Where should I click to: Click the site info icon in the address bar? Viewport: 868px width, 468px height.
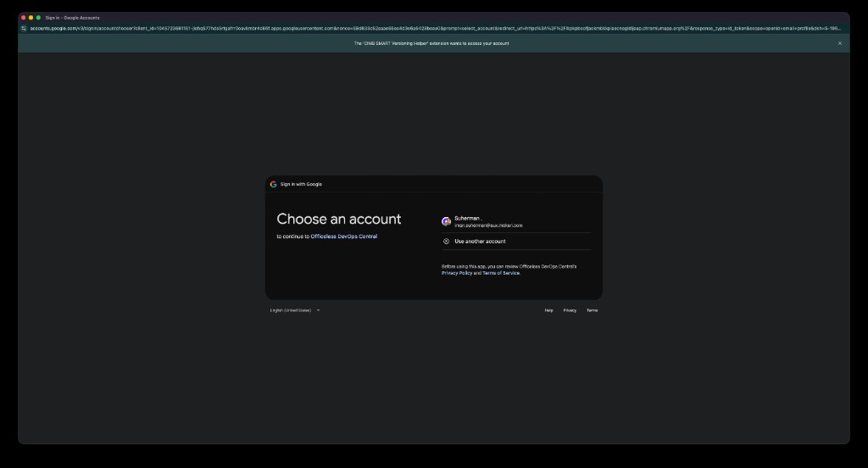[24, 28]
